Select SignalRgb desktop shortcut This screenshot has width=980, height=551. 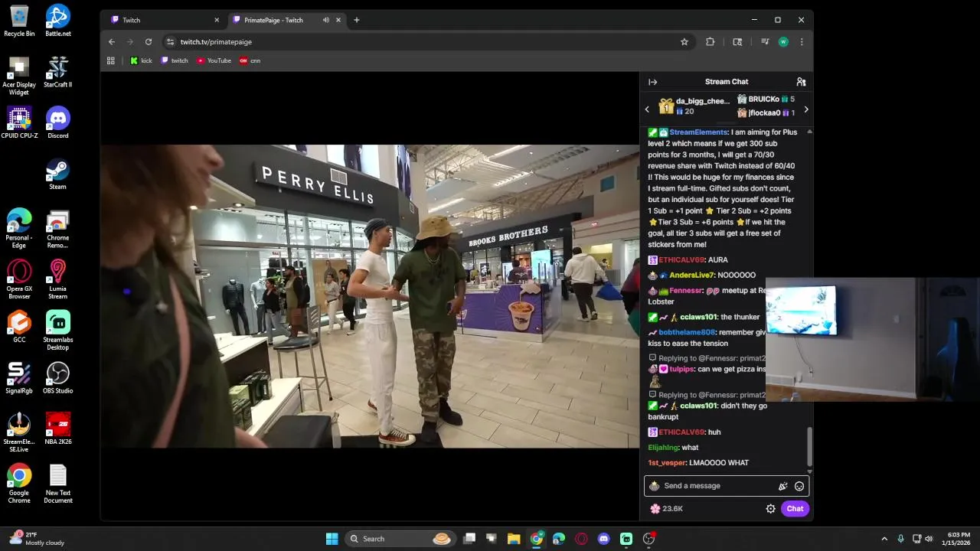click(x=19, y=378)
